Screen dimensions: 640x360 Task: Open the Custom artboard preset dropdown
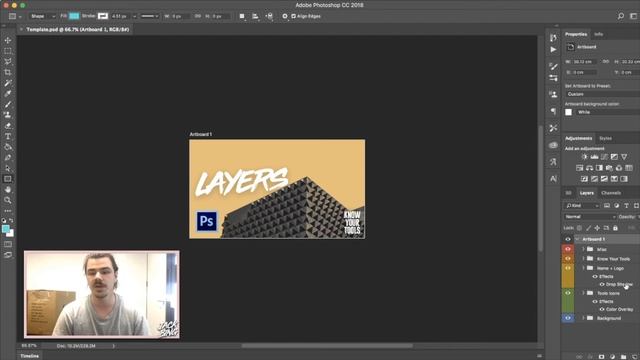tap(602, 94)
